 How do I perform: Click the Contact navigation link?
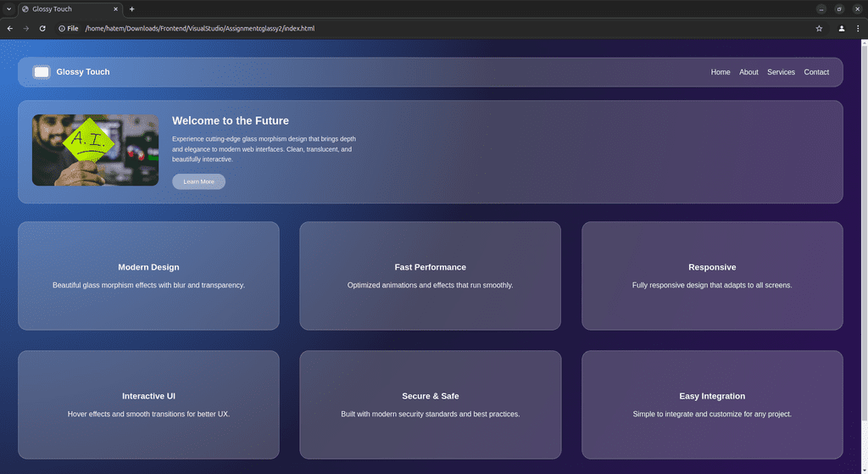tap(816, 72)
